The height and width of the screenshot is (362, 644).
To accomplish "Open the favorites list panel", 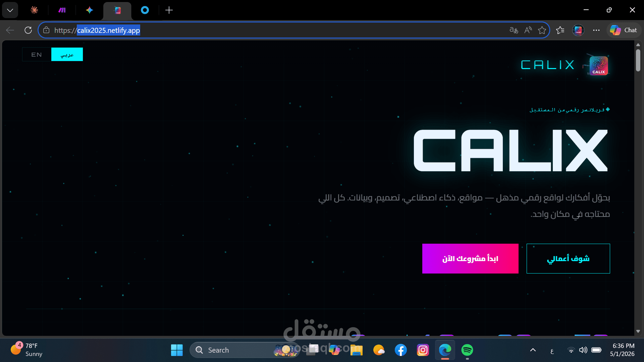I will (x=560, y=30).
